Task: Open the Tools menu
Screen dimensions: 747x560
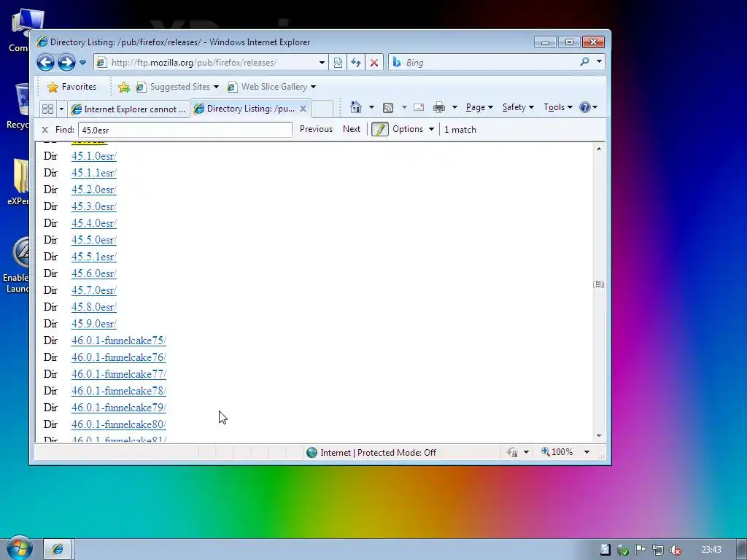Action: click(558, 107)
